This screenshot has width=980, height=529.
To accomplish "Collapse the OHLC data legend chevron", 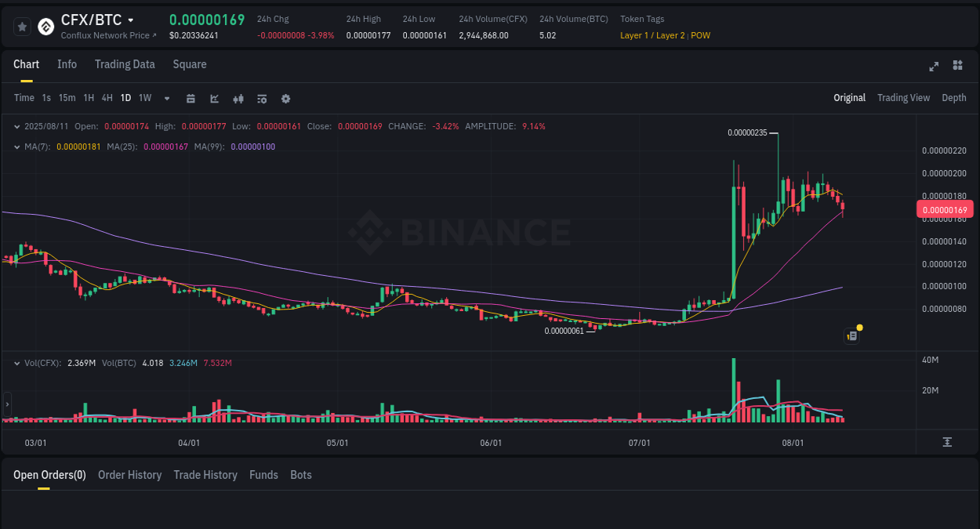I will pyautogui.click(x=17, y=126).
